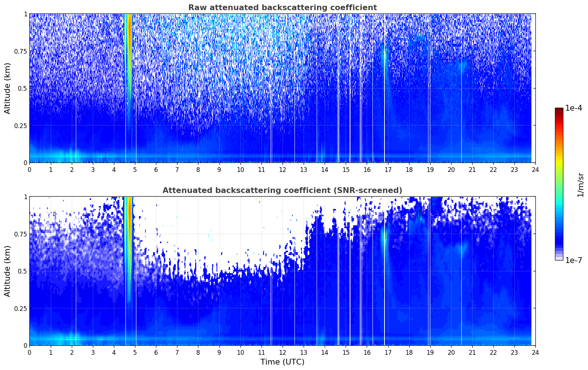The width and height of the screenshot is (588, 370).
Task: Click hour 13 tick label under SNR-screened plot
Action: (x=304, y=352)
